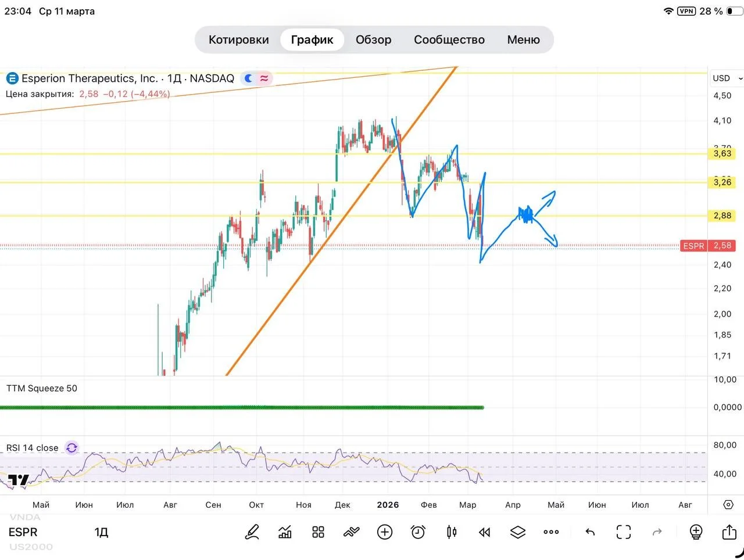Tap the 80,00 RSI scale label

725,445
